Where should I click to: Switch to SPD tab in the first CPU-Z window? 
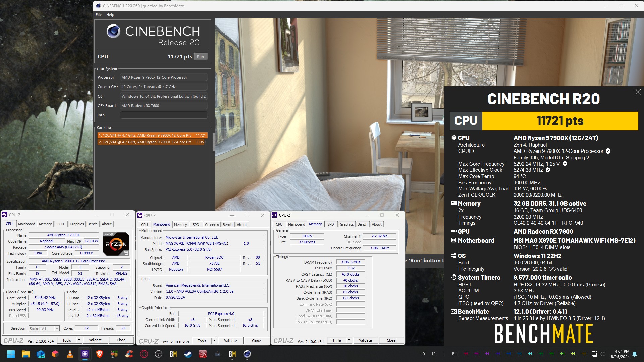pos(60,224)
